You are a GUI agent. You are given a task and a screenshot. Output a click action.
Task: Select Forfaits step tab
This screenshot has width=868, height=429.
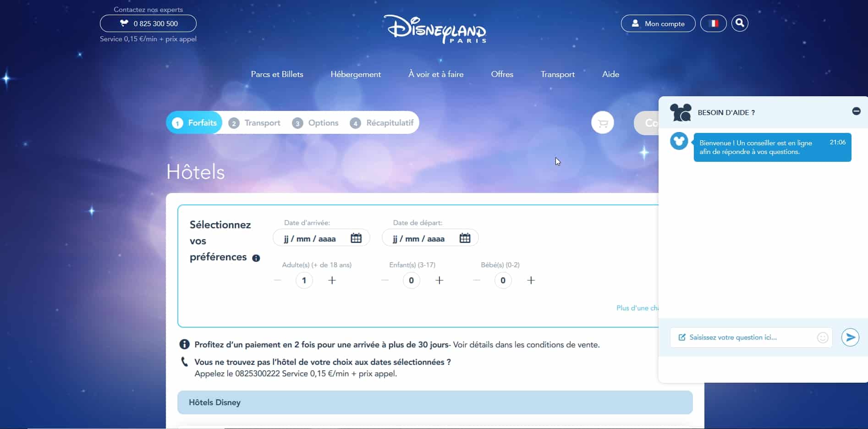[x=194, y=123]
